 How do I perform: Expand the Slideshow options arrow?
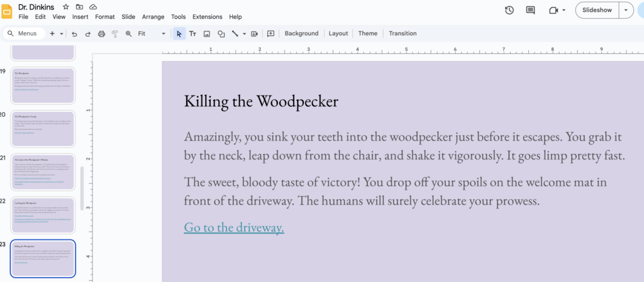626,10
